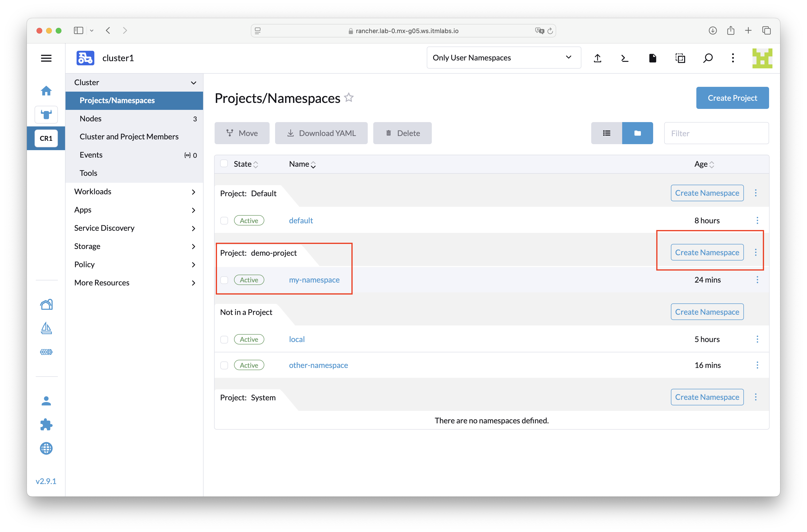Open the hamburger navigation menu
Screen dimensions: 807x532
[x=46, y=58]
